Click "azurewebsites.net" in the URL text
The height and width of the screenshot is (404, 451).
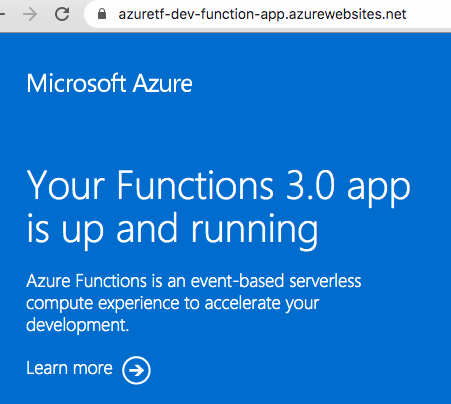tap(348, 14)
